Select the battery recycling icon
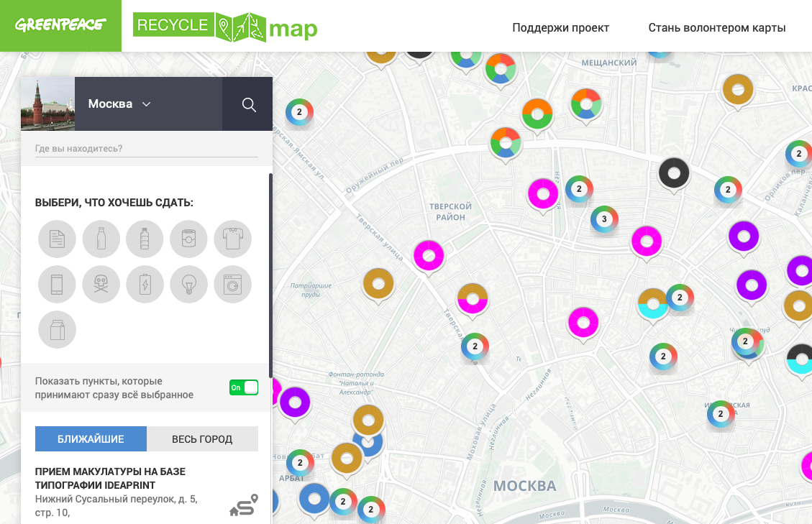Image resolution: width=812 pixels, height=524 pixels. [145, 285]
